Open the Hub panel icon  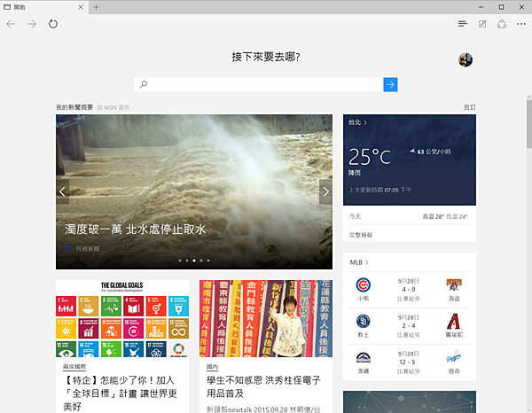point(463,24)
